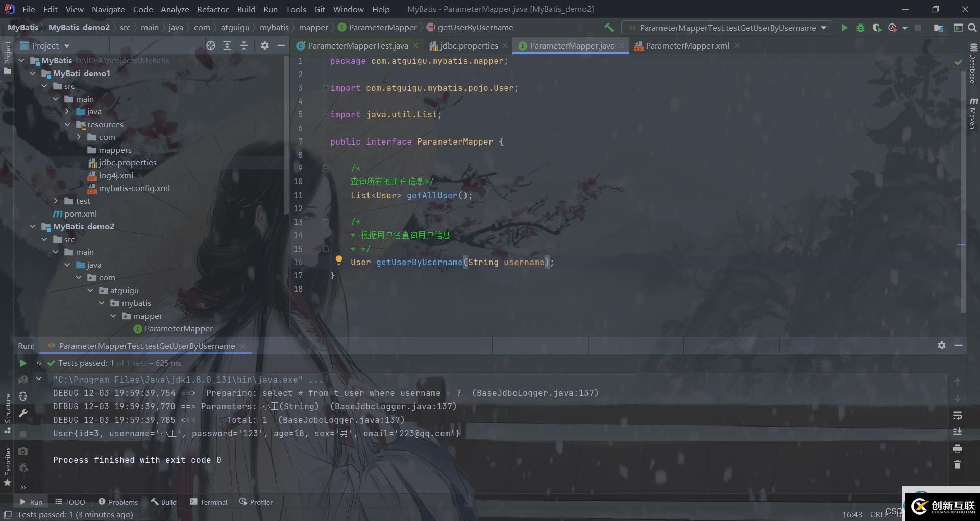This screenshot has width=980, height=521.
Task: Open run configuration dropdown
Action: coord(727,28)
